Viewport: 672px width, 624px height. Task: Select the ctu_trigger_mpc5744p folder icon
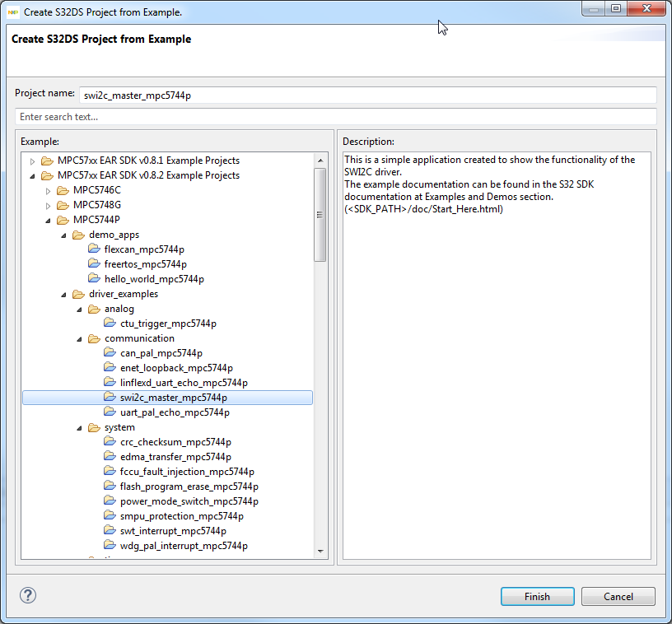[110, 323]
